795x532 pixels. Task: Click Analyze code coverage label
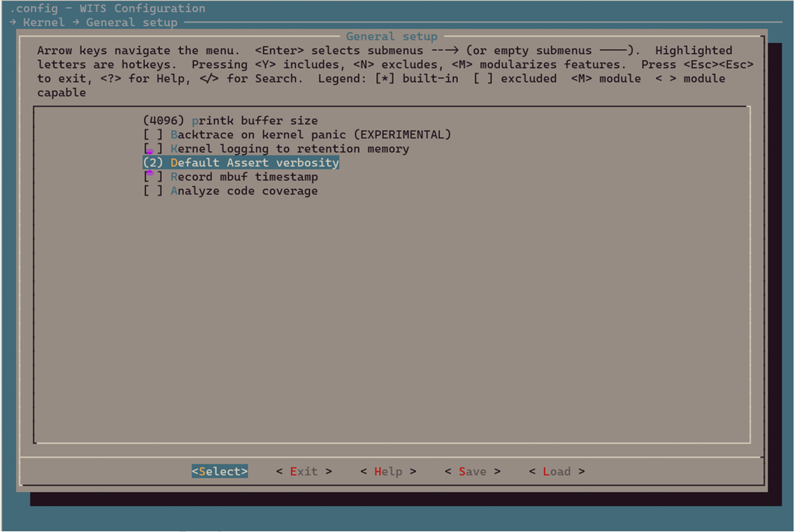tap(244, 191)
